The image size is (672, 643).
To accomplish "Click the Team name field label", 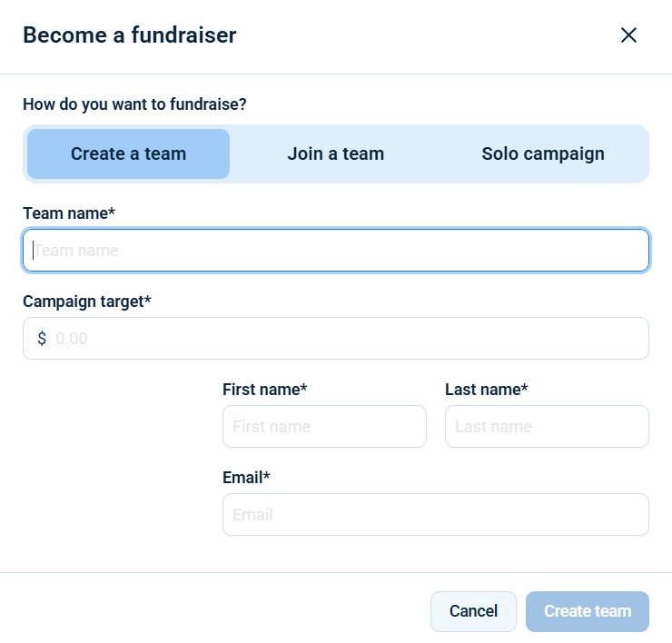I will coord(69,213).
